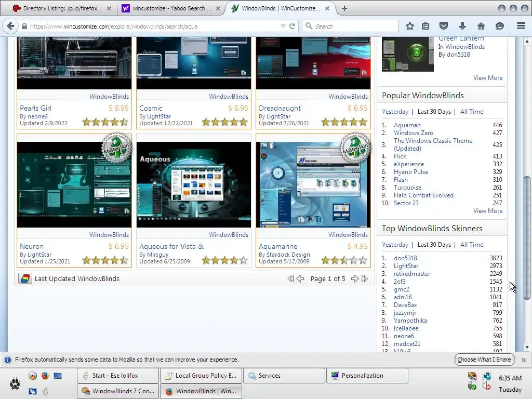Show All Time in Top Skinners
The width and height of the screenshot is (532, 399).
coord(472,245)
